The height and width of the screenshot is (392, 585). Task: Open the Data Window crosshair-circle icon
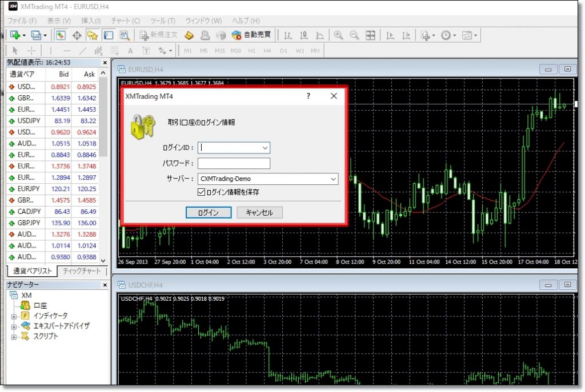77,35
